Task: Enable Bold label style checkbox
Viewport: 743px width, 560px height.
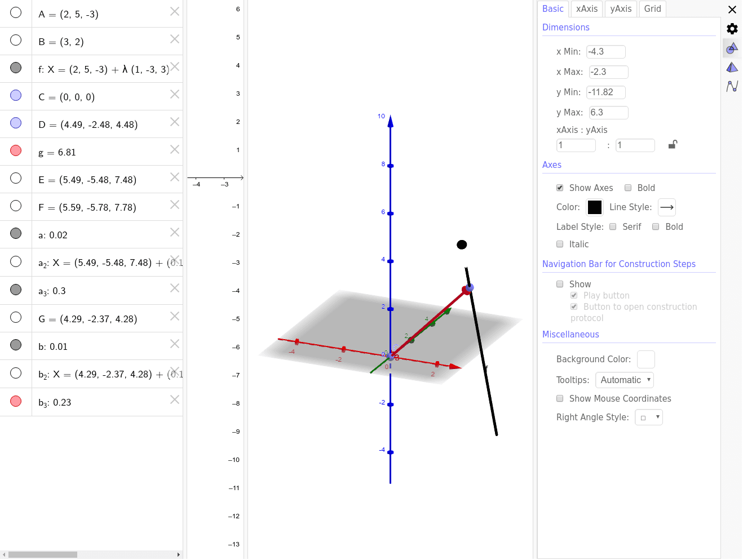Action: click(x=656, y=226)
